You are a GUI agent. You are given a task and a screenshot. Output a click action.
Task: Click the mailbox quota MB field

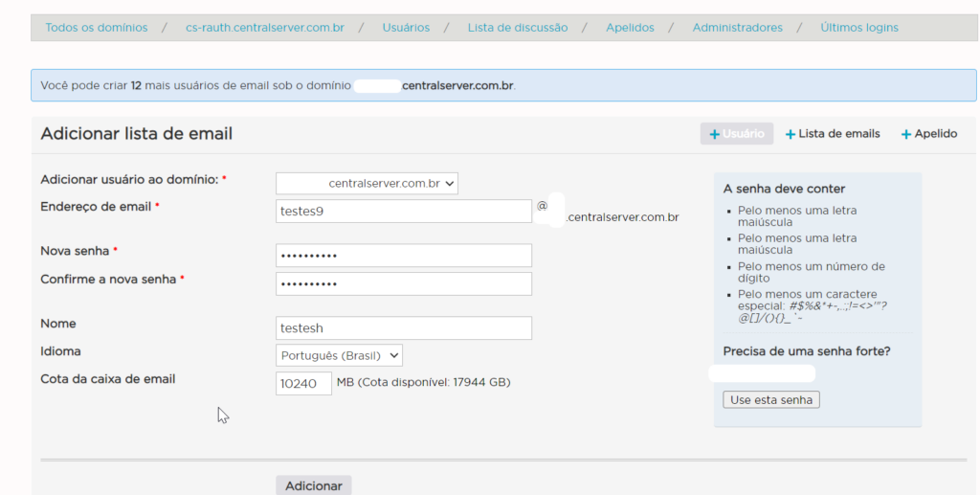303,383
